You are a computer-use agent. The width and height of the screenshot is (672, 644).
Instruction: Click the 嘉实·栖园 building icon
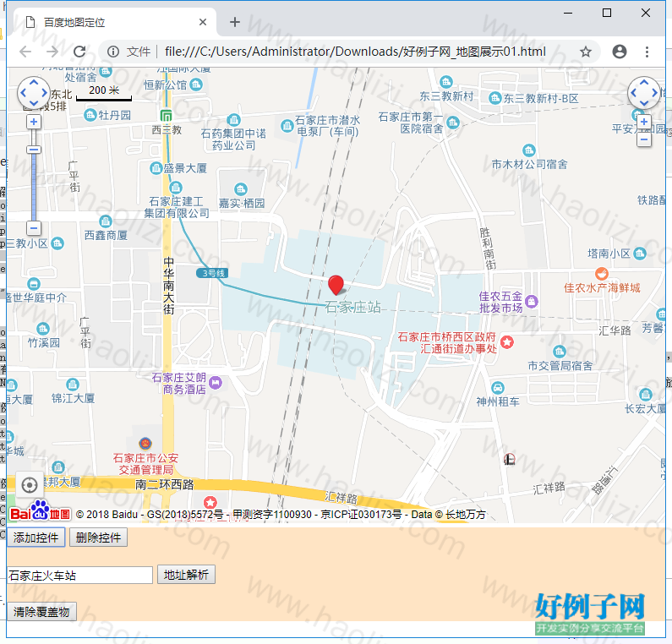tap(241, 189)
